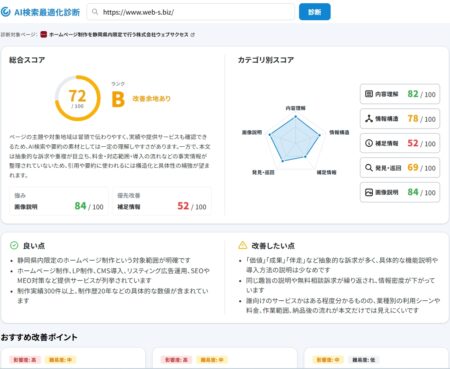This screenshot has width=450, height=369.
Task: Click the summary paragraph under the score gauge
Action: (x=110, y=156)
